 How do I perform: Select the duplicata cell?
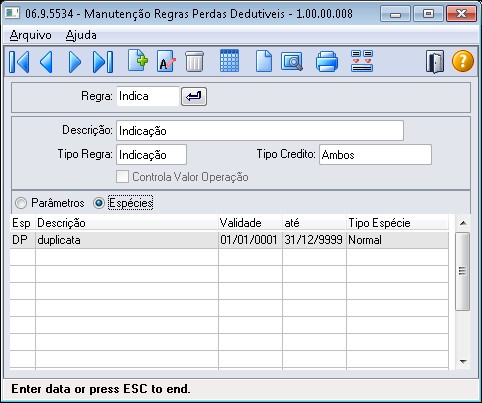click(x=127, y=240)
